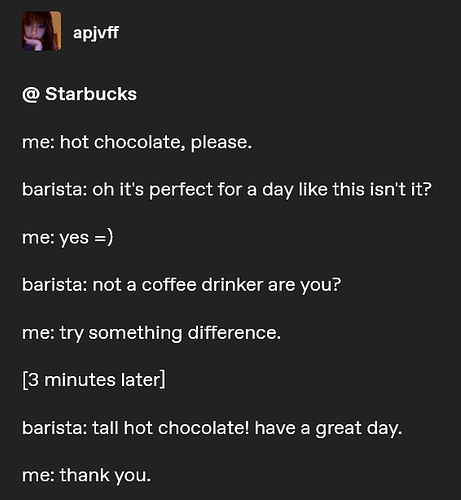Image resolution: width=461 pixels, height=500 pixels.
Task: Select the 'not a coffee drinker' line
Action: (x=181, y=285)
